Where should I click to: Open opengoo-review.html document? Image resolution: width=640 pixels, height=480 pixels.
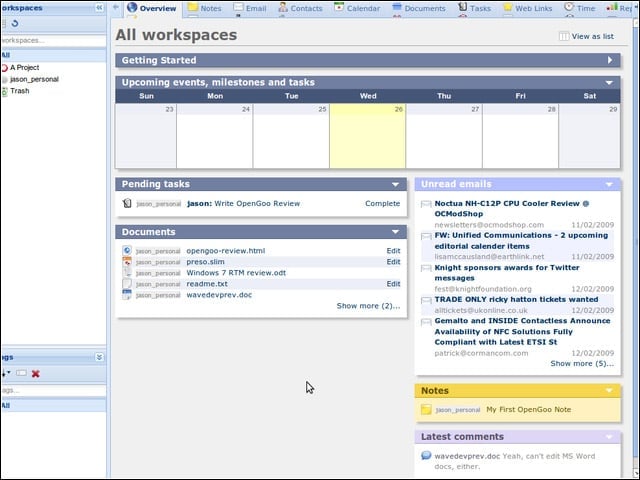tap(226, 251)
